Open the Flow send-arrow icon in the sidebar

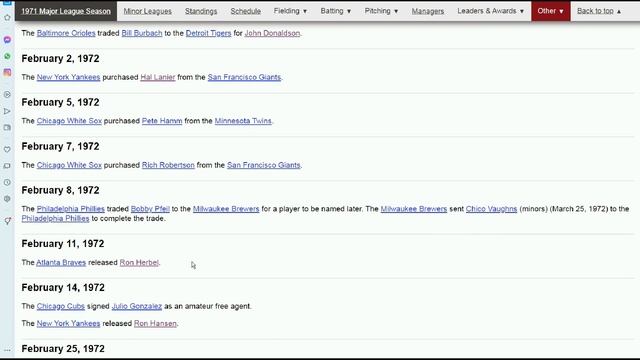coord(7,111)
